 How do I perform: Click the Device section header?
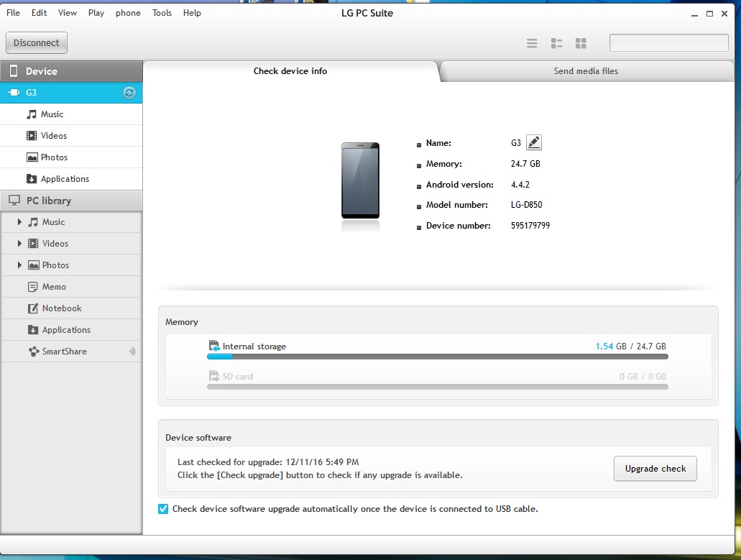tap(71, 71)
